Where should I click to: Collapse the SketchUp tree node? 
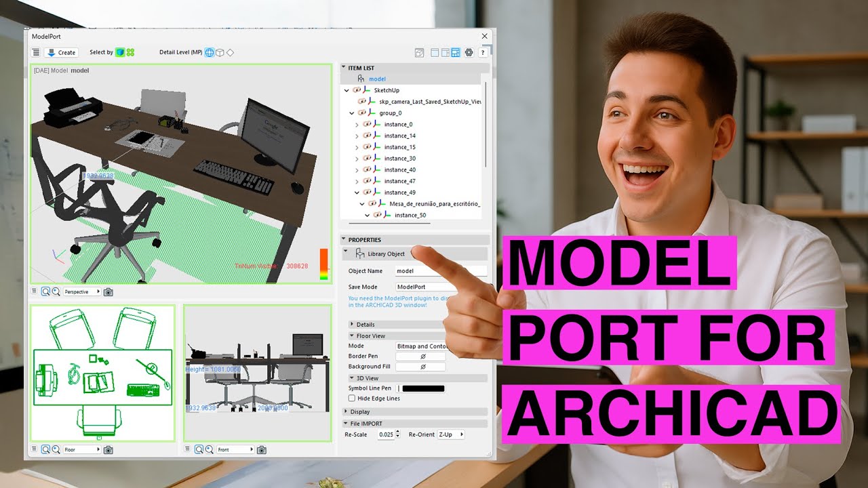click(x=347, y=90)
